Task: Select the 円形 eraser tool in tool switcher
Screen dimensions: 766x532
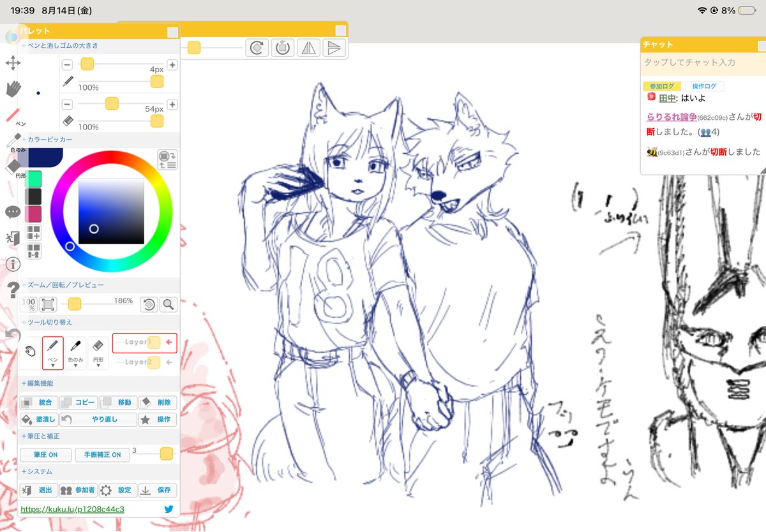Action: tap(98, 353)
